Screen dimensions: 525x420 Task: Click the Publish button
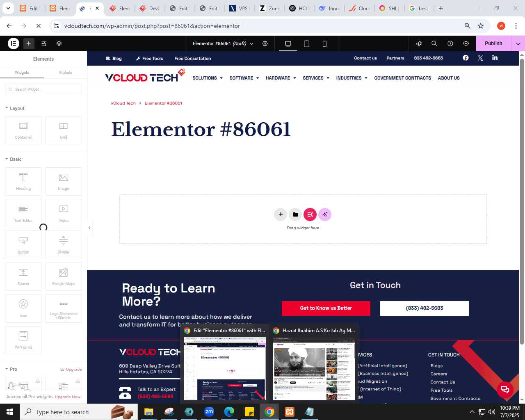(493, 43)
